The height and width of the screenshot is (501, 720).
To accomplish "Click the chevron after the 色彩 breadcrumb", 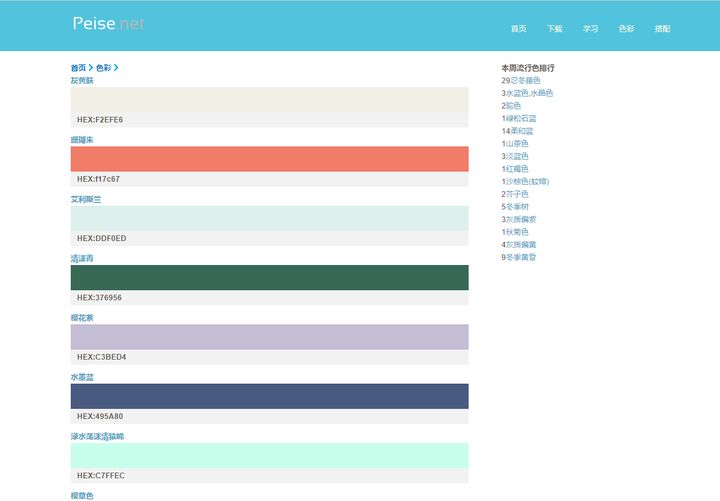I will (116, 68).
